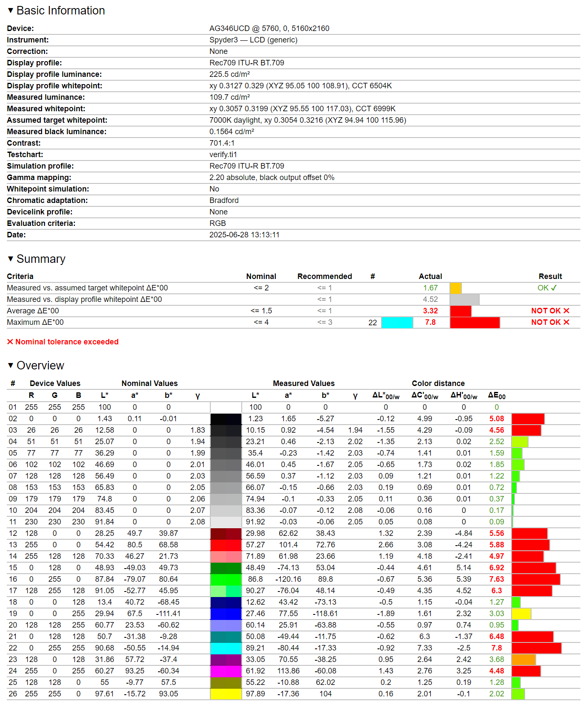Click the pure blue patch in row 19
The width and height of the screenshot is (588, 707).
coord(226,614)
